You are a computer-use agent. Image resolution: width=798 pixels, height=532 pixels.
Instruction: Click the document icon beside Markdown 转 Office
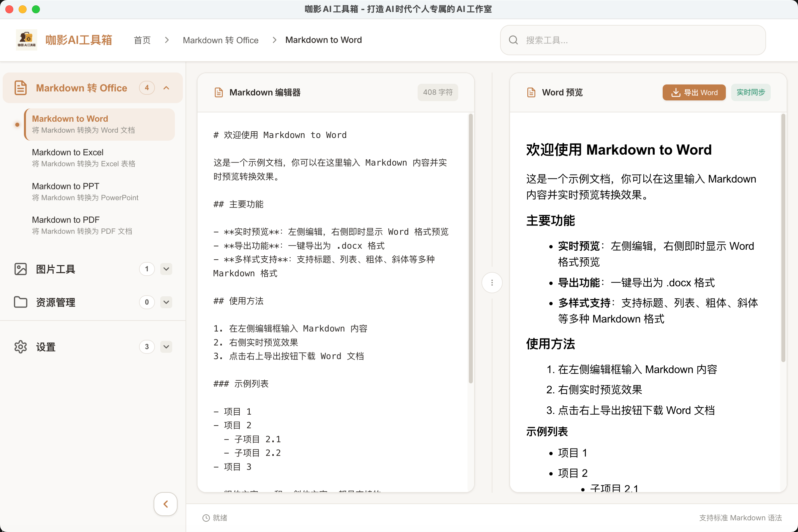(20, 87)
